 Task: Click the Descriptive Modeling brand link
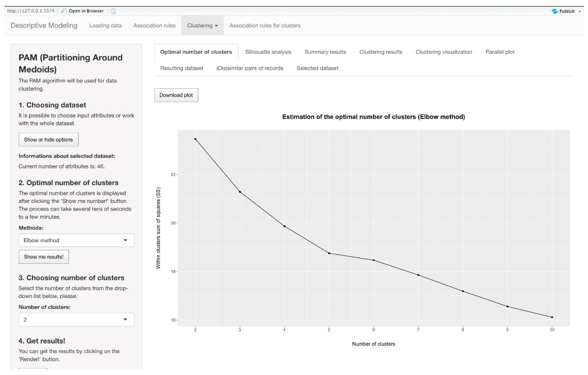44,25
